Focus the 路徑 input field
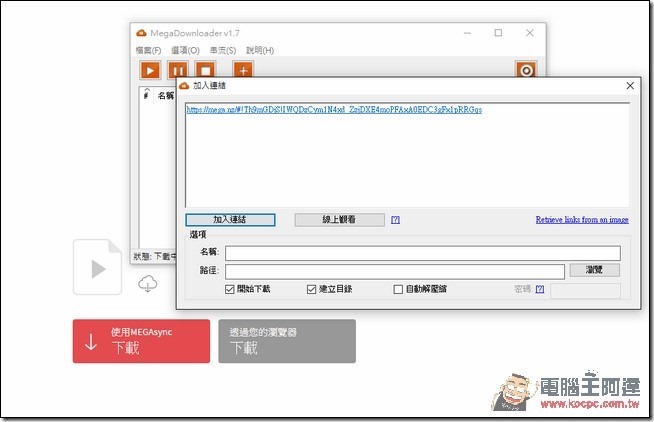The height and width of the screenshot is (422, 654). [x=395, y=271]
